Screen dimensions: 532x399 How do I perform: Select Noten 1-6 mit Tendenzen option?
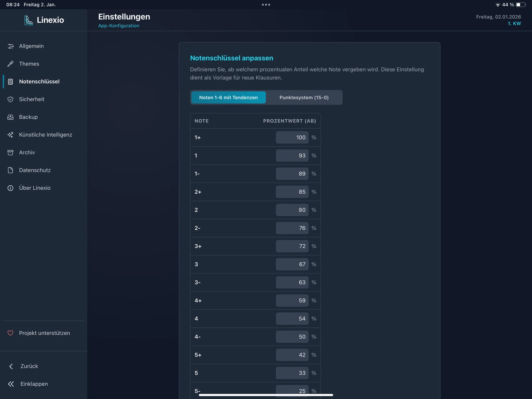tap(228, 98)
